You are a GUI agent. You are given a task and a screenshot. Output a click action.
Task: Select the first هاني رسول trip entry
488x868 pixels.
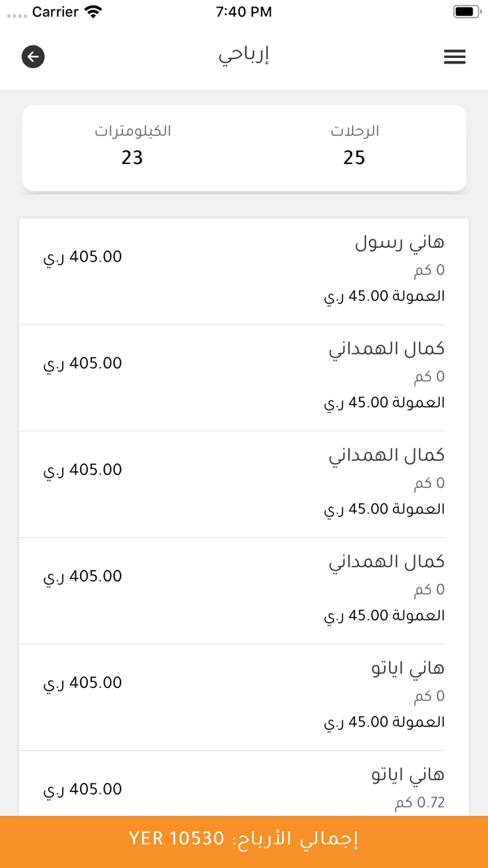(244, 269)
